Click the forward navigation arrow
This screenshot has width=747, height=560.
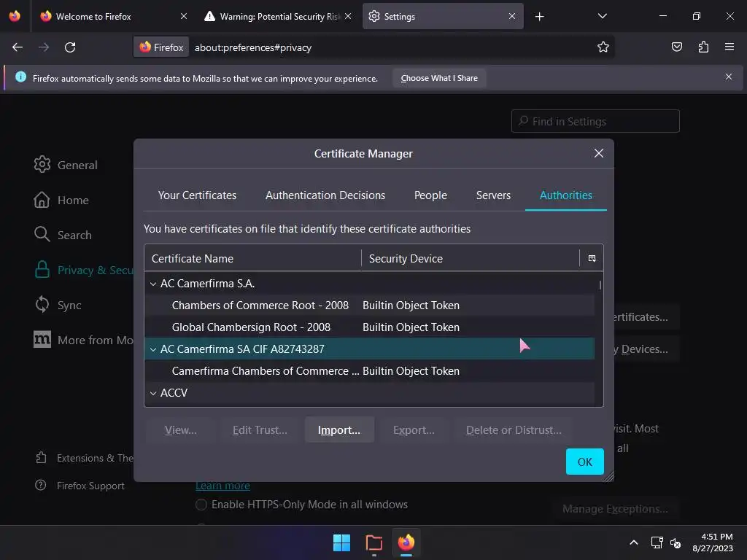pyautogui.click(x=44, y=47)
